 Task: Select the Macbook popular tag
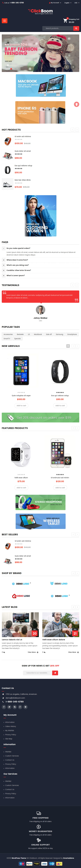(38, 334)
